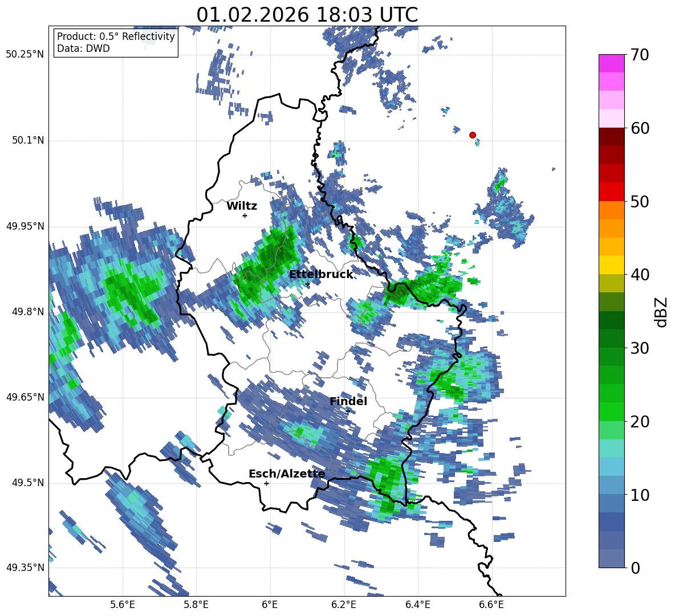Click the Findel station label

(348, 401)
